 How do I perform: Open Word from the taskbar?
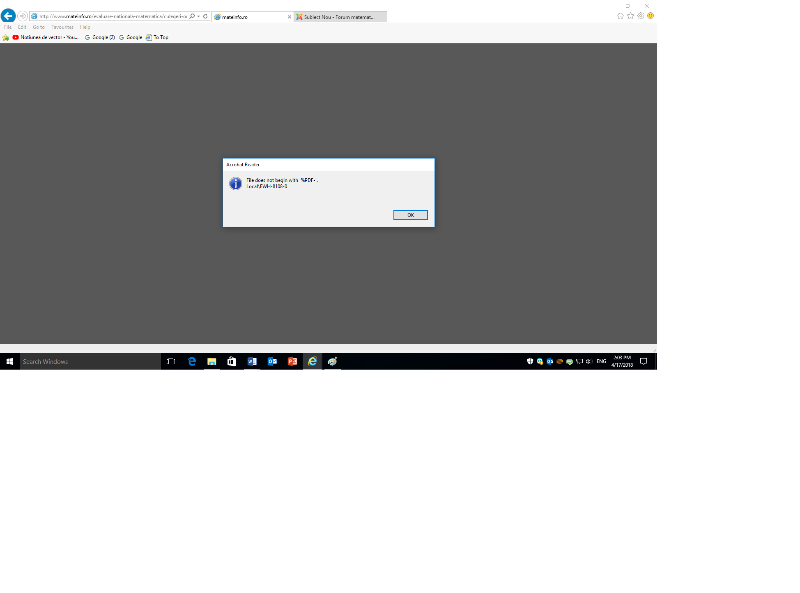point(252,361)
